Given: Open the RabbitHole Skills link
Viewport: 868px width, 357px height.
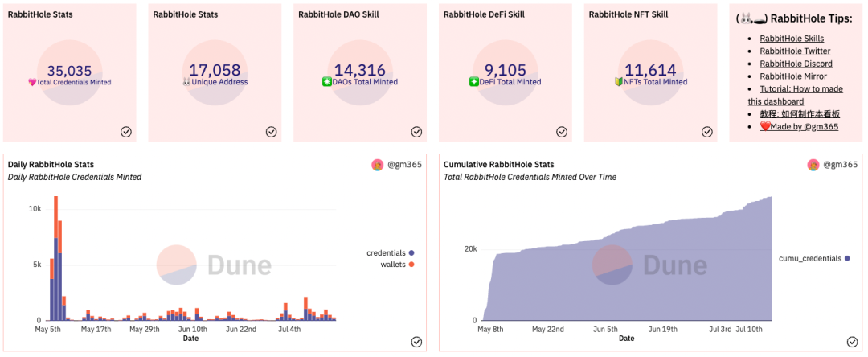Looking at the screenshot, I should click(x=792, y=38).
